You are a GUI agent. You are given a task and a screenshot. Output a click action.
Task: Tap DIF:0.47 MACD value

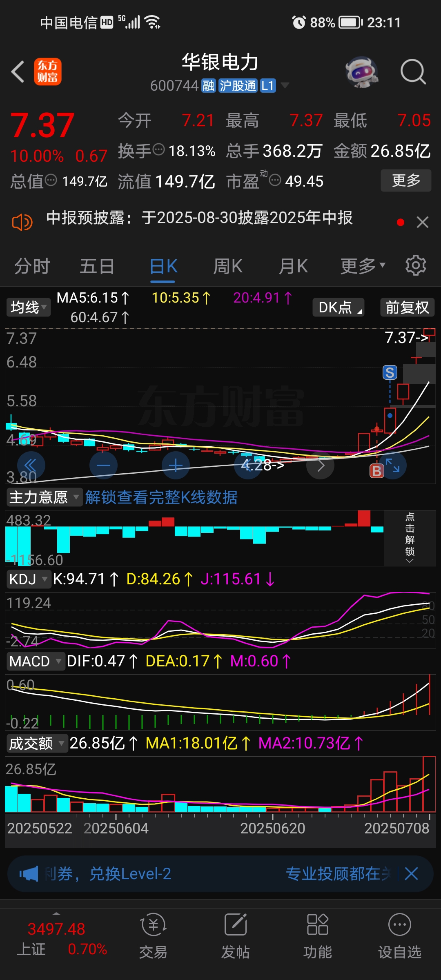click(102, 661)
